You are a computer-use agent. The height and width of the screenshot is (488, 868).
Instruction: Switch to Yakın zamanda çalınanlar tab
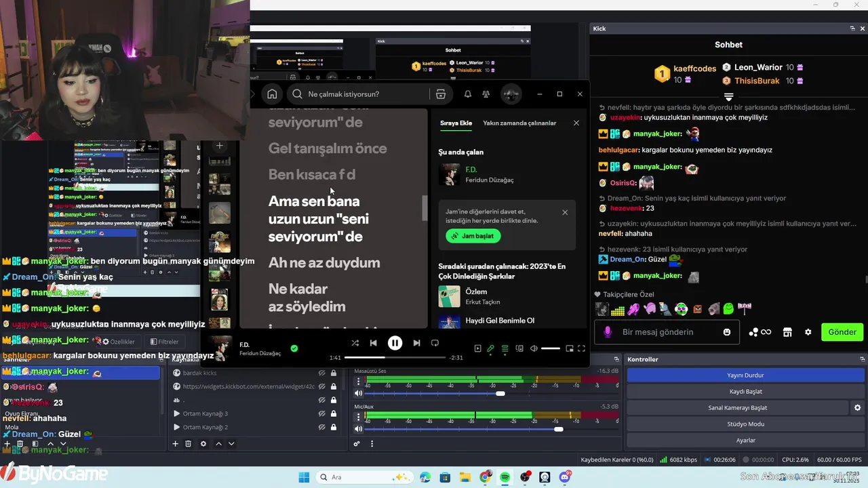(519, 123)
